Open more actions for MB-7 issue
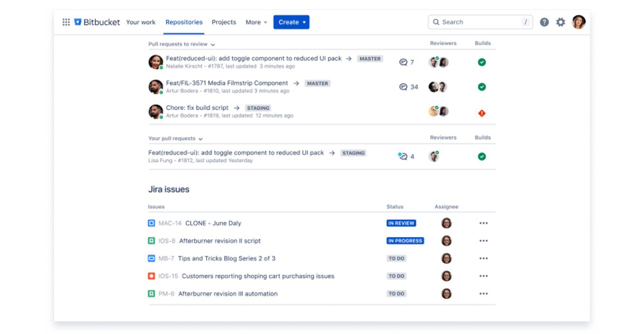644x334 pixels. (x=483, y=258)
